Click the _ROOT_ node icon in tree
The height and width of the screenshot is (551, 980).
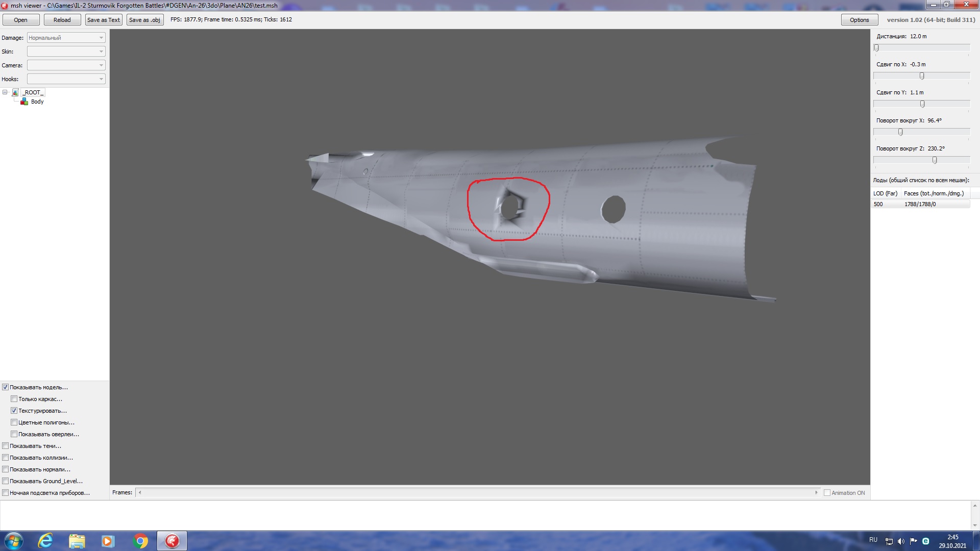15,92
